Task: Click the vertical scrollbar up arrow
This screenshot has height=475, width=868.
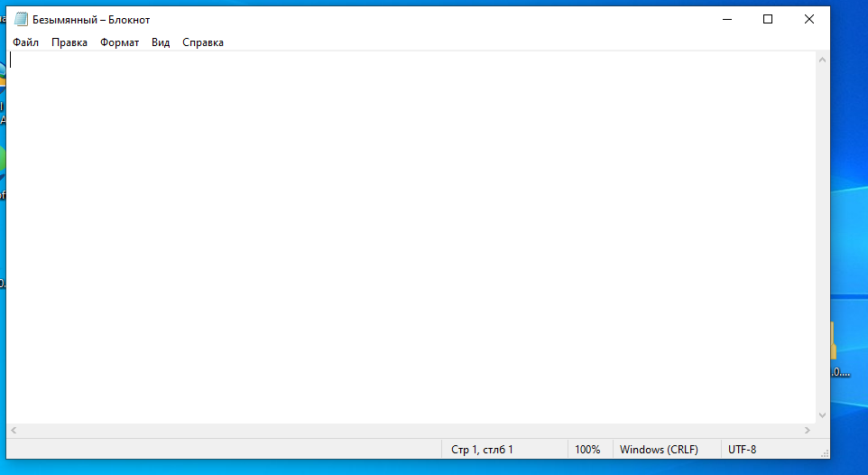Action: pyautogui.click(x=822, y=60)
